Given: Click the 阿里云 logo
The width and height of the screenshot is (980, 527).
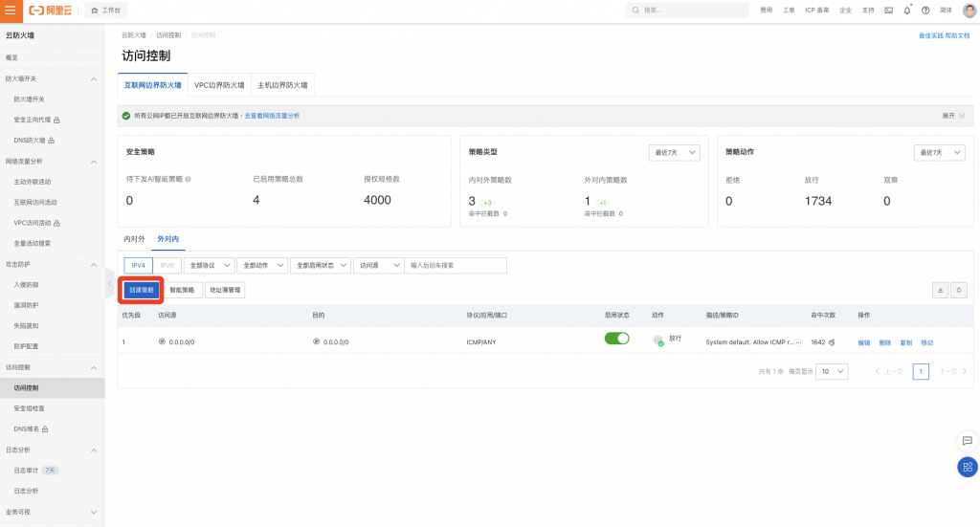Looking at the screenshot, I should tap(51, 11).
